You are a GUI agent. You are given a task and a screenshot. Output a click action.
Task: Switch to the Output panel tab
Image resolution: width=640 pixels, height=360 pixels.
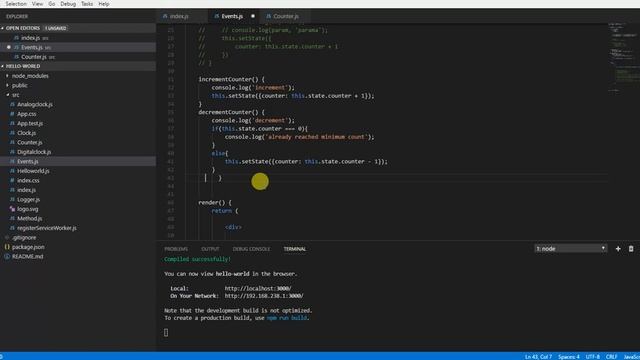210,249
